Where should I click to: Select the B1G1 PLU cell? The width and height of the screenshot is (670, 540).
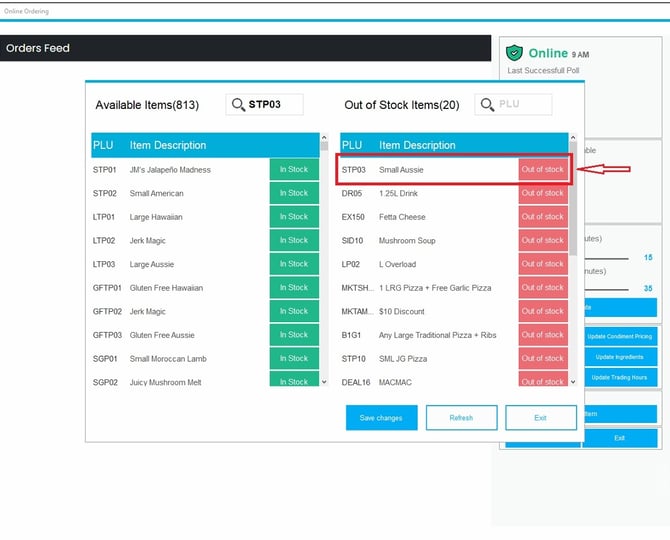(351, 335)
